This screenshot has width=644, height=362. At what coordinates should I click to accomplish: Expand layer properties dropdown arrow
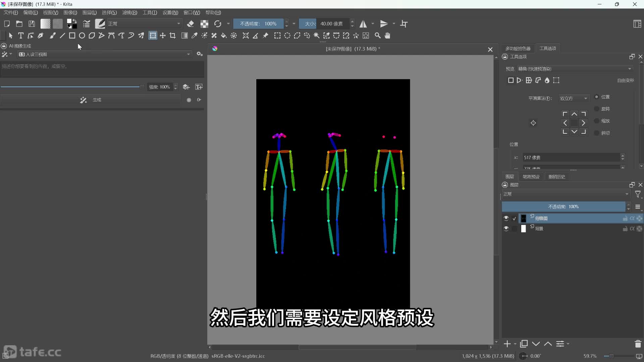pyautogui.click(x=568, y=344)
